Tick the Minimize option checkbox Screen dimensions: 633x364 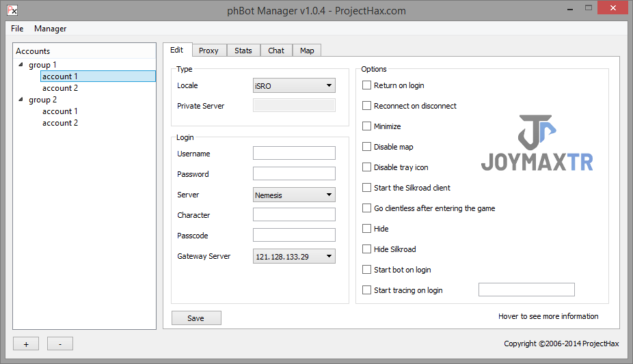pos(366,126)
